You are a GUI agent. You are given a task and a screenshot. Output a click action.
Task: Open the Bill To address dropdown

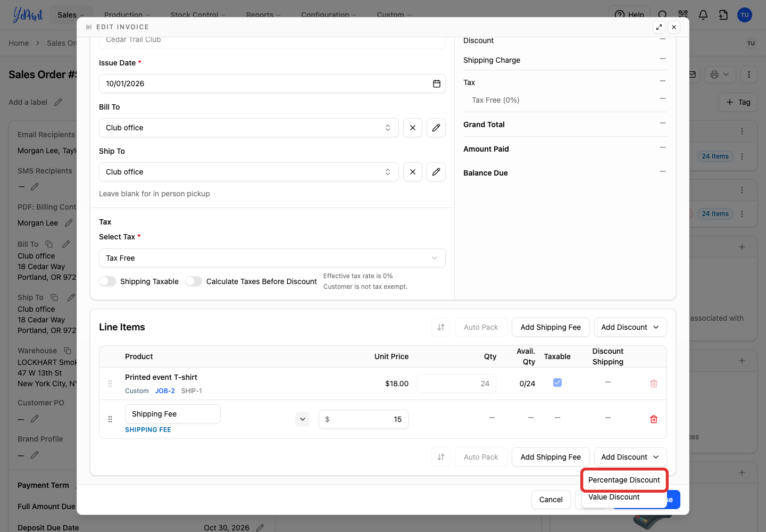click(x=249, y=128)
